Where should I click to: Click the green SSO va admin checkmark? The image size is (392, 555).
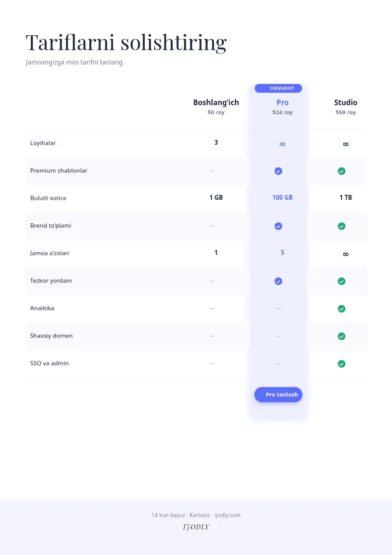click(341, 363)
